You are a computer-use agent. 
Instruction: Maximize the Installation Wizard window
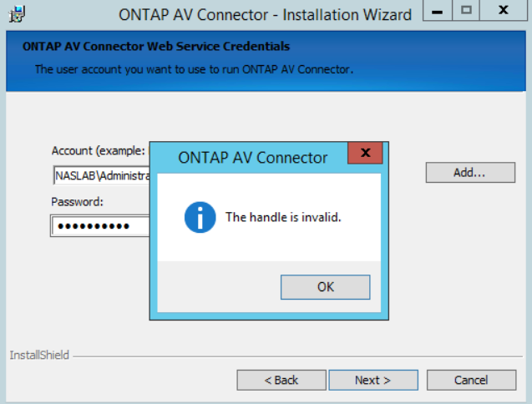click(x=467, y=11)
